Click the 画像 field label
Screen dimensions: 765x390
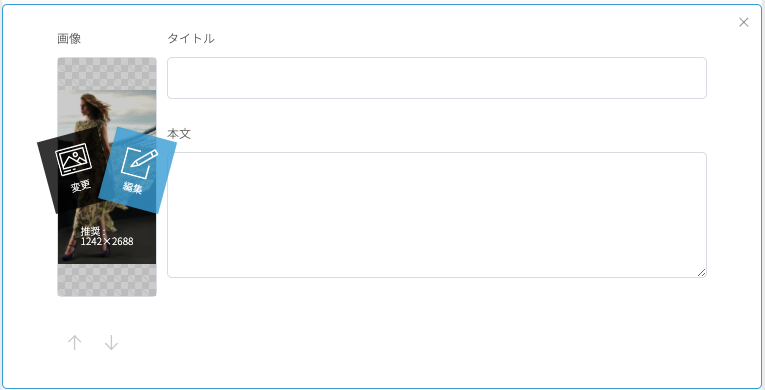pos(69,39)
